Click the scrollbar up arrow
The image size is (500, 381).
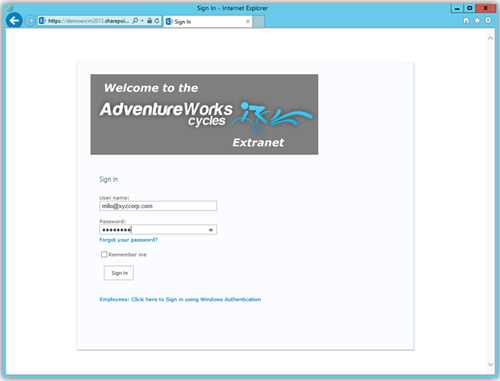click(490, 39)
